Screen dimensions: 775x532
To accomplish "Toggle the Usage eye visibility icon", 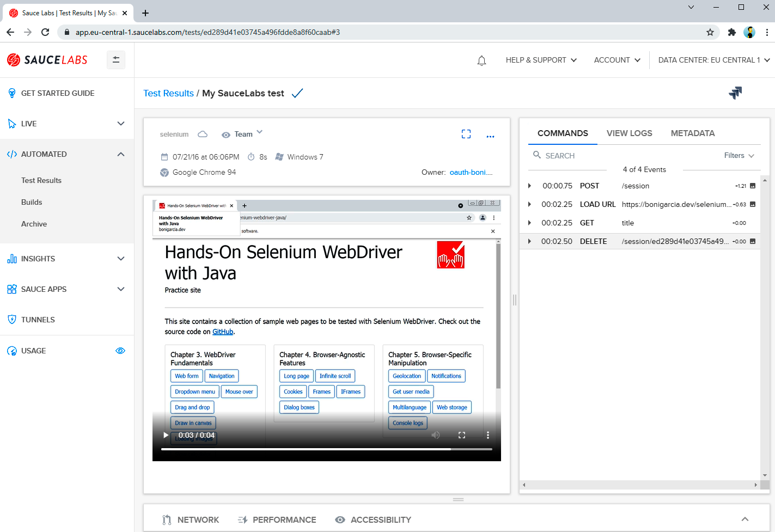I will click(120, 351).
